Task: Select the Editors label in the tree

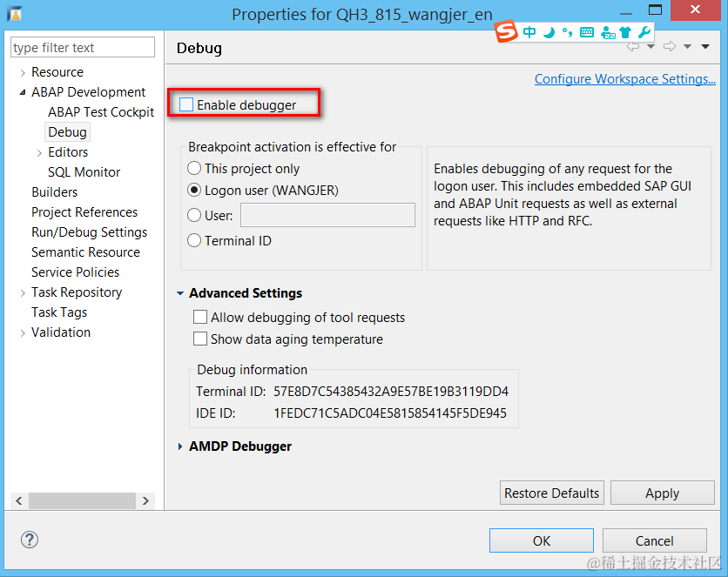Action: [68, 152]
